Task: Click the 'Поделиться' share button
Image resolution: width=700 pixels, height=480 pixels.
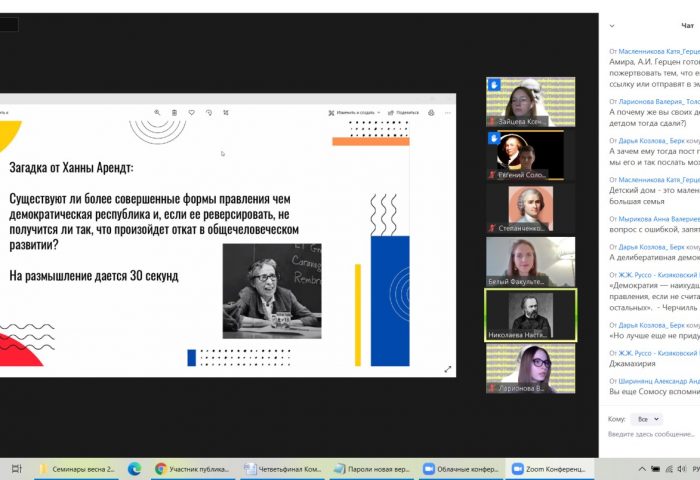Action: 402,112
